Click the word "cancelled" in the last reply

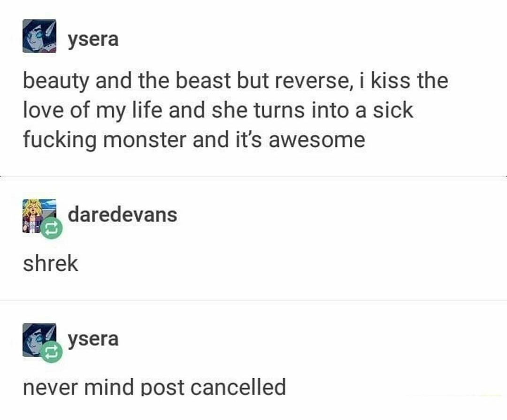pos(238,387)
